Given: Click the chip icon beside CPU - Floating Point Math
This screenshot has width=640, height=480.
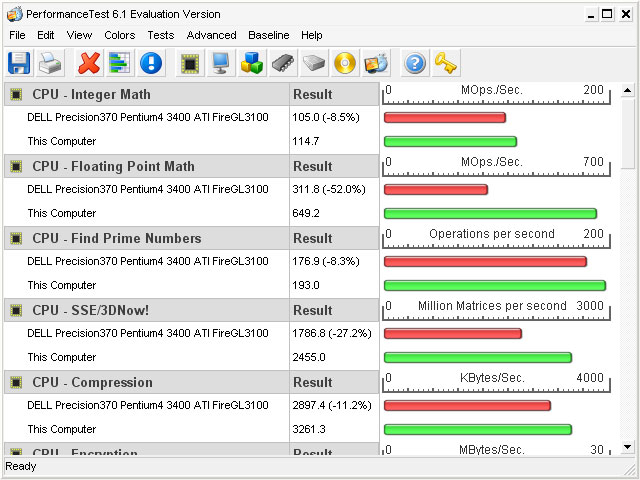Looking at the screenshot, I should tap(16, 167).
